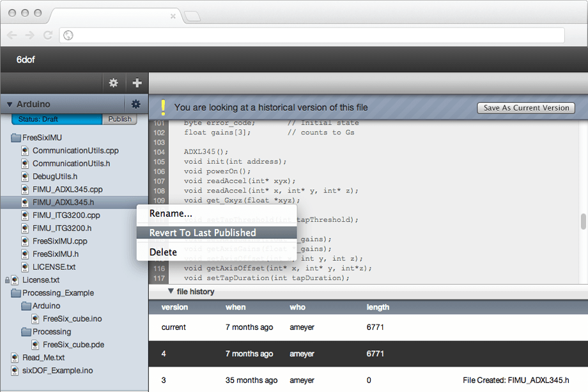Select the Read_Me.txt file
Screen dimensions: 588x392
pos(43,357)
